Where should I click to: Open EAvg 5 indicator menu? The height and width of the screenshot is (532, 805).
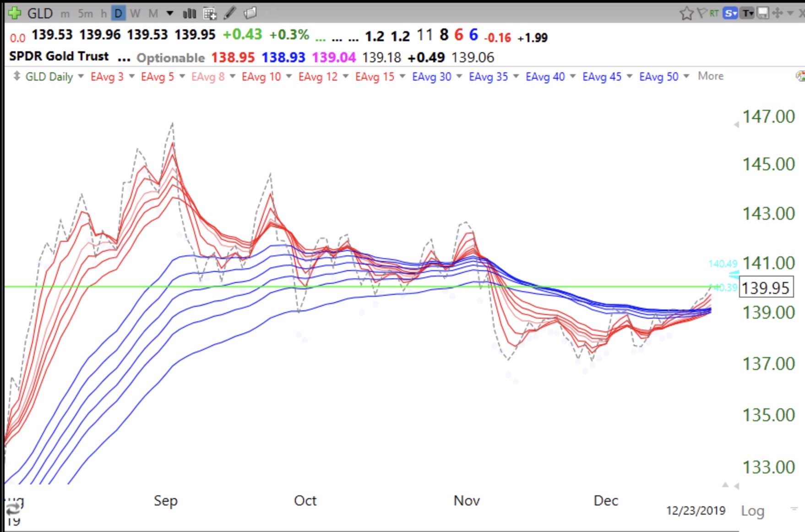coord(182,76)
